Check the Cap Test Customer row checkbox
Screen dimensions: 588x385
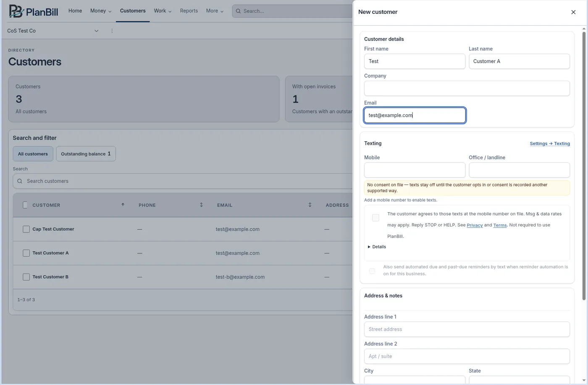[26, 229]
